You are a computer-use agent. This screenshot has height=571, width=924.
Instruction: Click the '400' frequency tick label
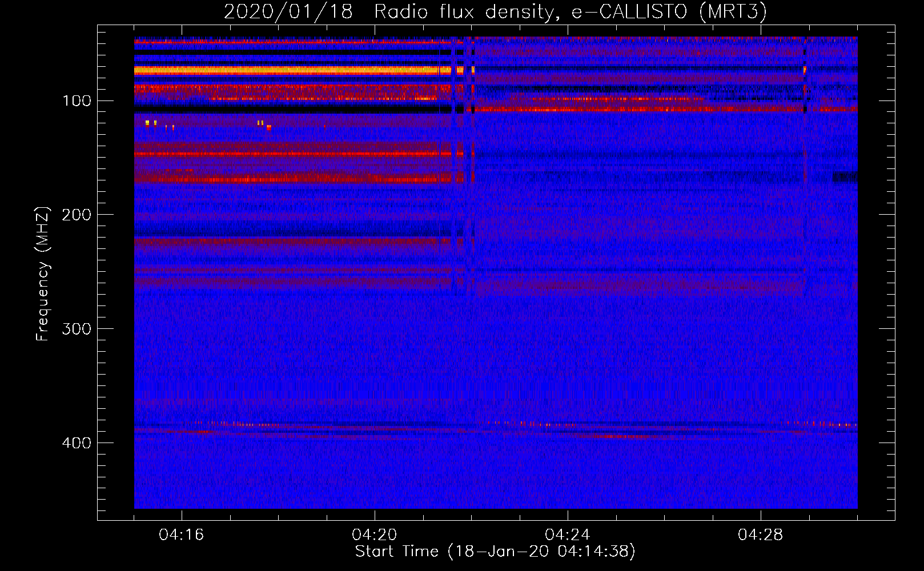coord(77,443)
